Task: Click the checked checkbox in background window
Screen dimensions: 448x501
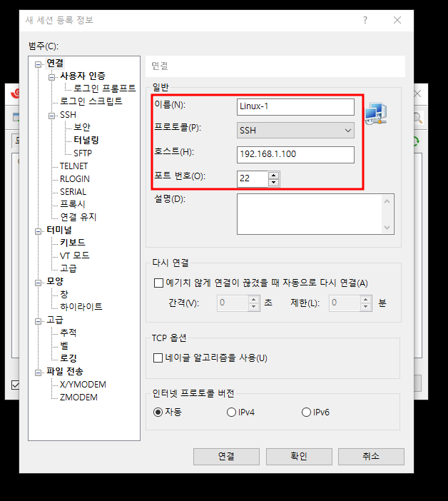Action: (x=15, y=385)
